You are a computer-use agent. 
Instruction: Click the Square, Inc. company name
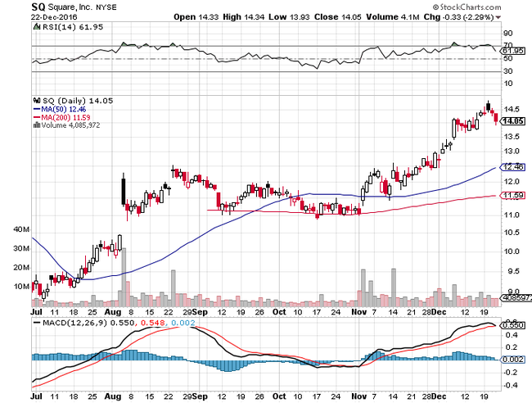[x=70, y=7]
